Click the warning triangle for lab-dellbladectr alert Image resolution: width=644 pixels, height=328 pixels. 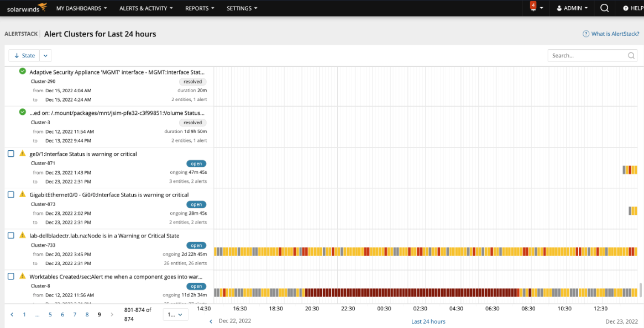click(23, 235)
